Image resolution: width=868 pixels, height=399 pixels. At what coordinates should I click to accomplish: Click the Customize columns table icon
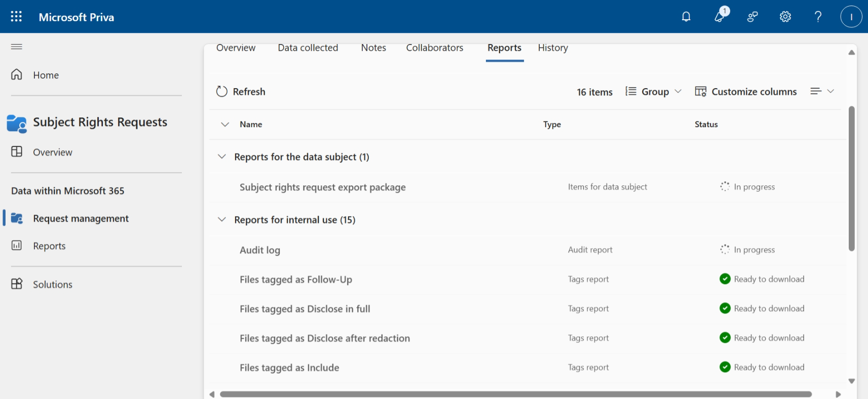(x=701, y=91)
